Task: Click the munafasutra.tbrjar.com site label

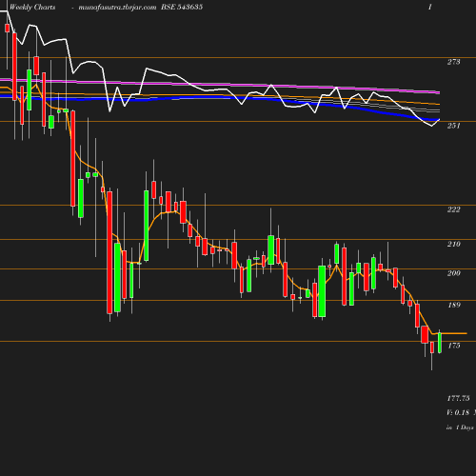Action: click(x=117, y=7)
